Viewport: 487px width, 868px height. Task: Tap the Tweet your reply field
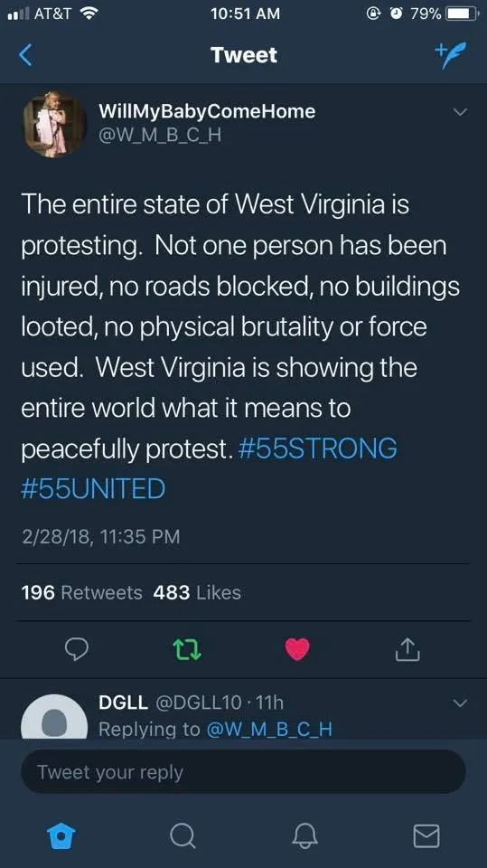[x=244, y=771]
